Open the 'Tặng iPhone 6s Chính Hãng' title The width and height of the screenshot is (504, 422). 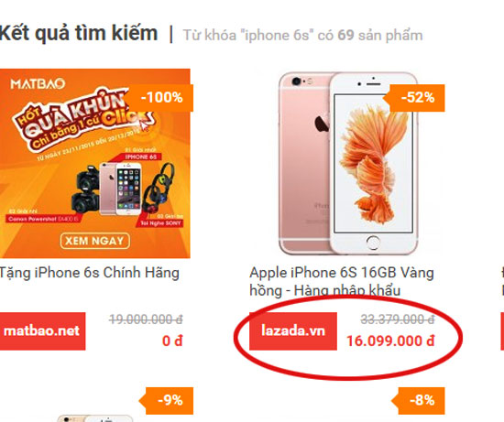click(90, 273)
